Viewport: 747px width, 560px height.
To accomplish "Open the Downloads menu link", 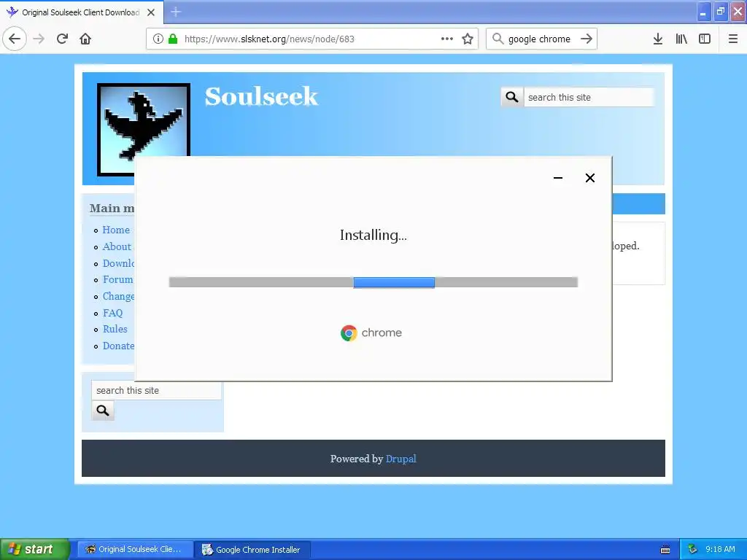I will pyautogui.click(x=118, y=262).
